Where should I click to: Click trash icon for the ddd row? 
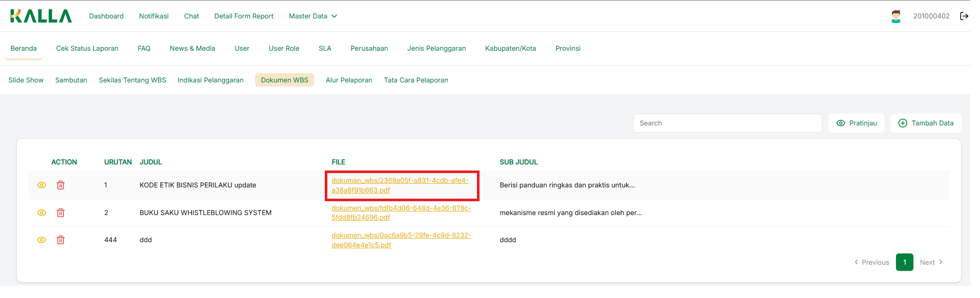tap(60, 240)
